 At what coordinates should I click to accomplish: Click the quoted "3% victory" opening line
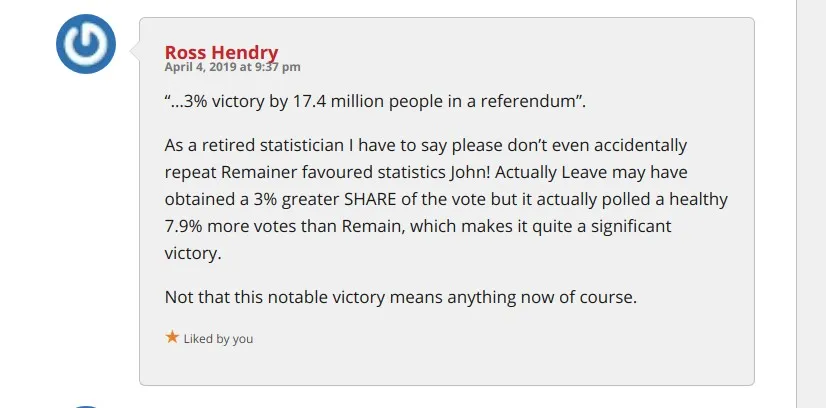(375, 101)
